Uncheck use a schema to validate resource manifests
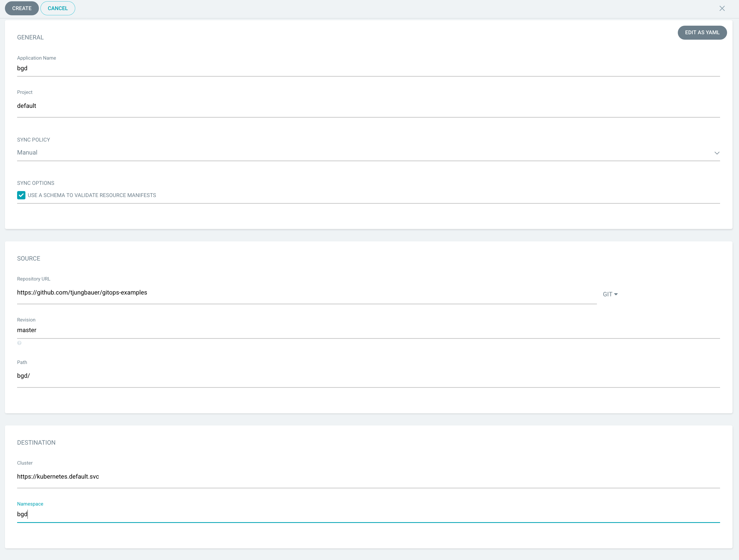This screenshot has width=739, height=560. pos(21,195)
